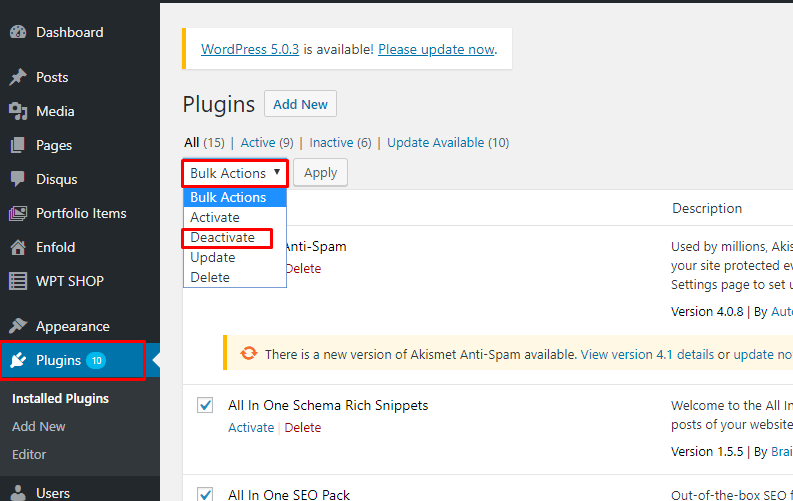Click Add New in Plugins submenu

pyautogui.click(x=38, y=427)
